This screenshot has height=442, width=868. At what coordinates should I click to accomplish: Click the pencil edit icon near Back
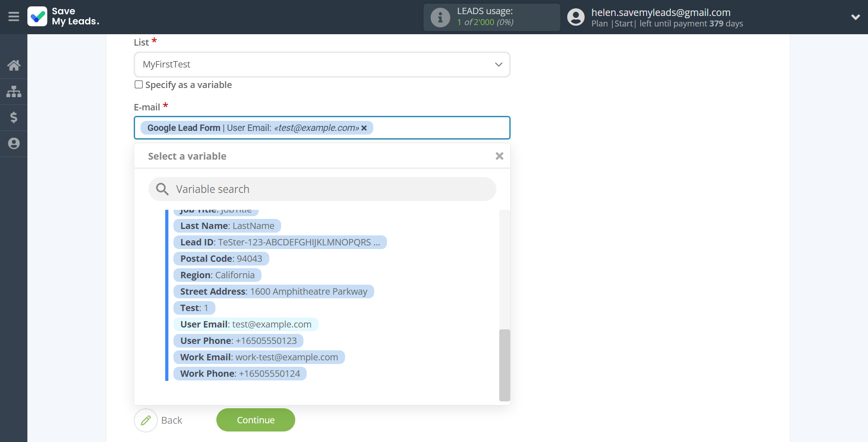point(146,420)
